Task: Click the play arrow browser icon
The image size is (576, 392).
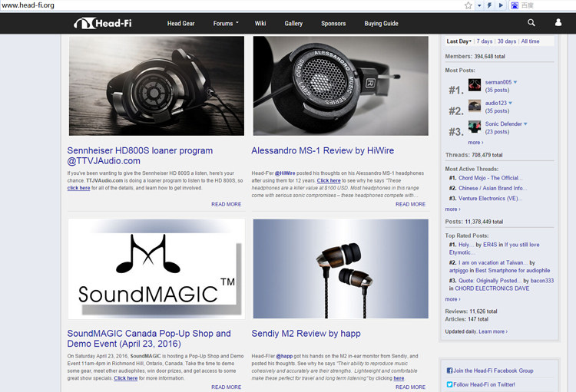Action: tap(501, 5)
